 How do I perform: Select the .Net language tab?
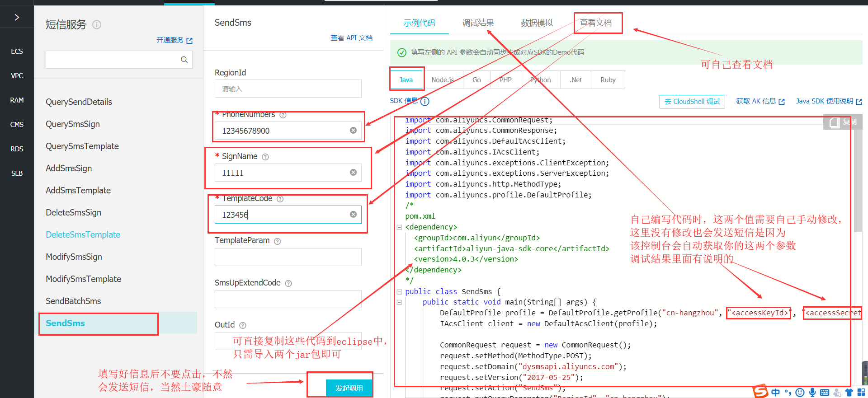(576, 80)
